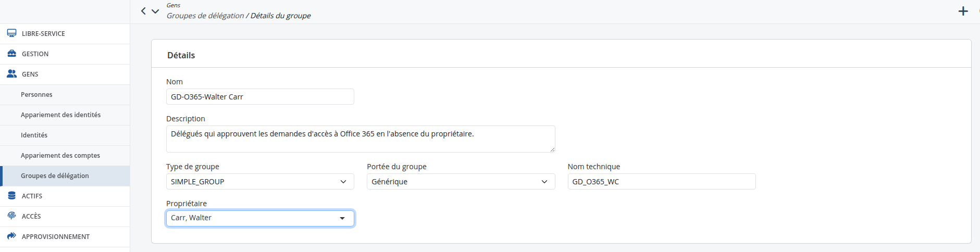Click the Approvisionnement share arrow icon
The height and width of the screenshot is (252, 980).
[11, 236]
